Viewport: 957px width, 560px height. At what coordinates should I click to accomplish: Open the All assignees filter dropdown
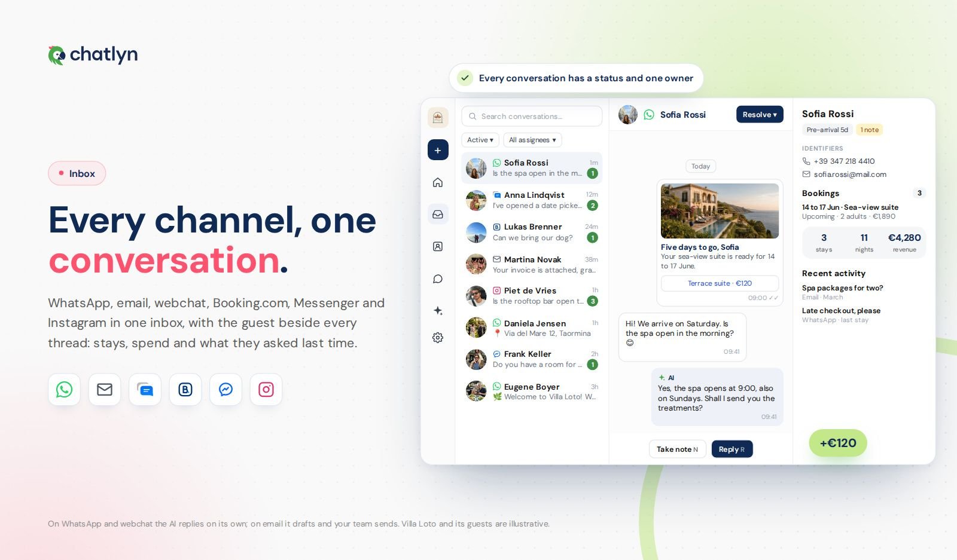[x=532, y=140]
